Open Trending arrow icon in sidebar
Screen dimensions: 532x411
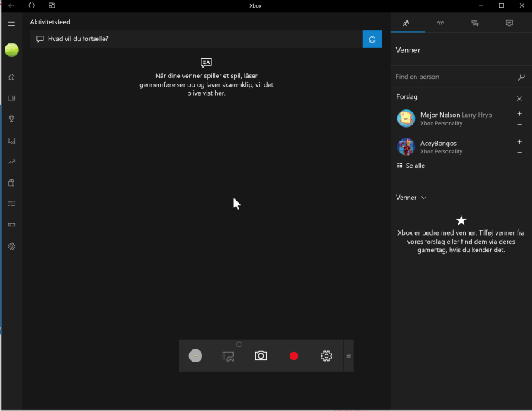click(x=11, y=161)
